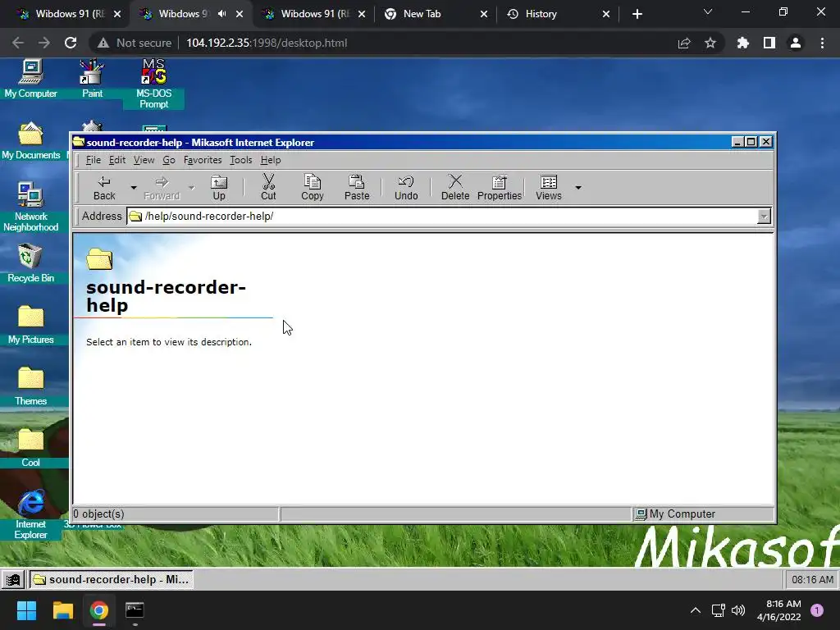Select the MS-DOS Prompt desktop icon
Viewport: 840px width, 630px height.
[153, 84]
